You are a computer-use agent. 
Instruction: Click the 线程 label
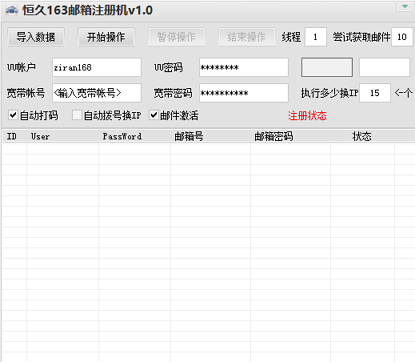tap(291, 37)
